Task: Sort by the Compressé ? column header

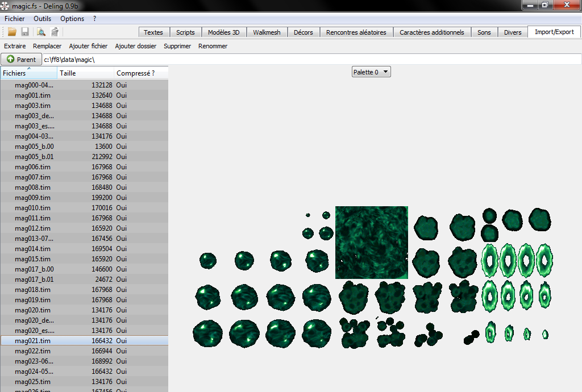Action: (141, 73)
